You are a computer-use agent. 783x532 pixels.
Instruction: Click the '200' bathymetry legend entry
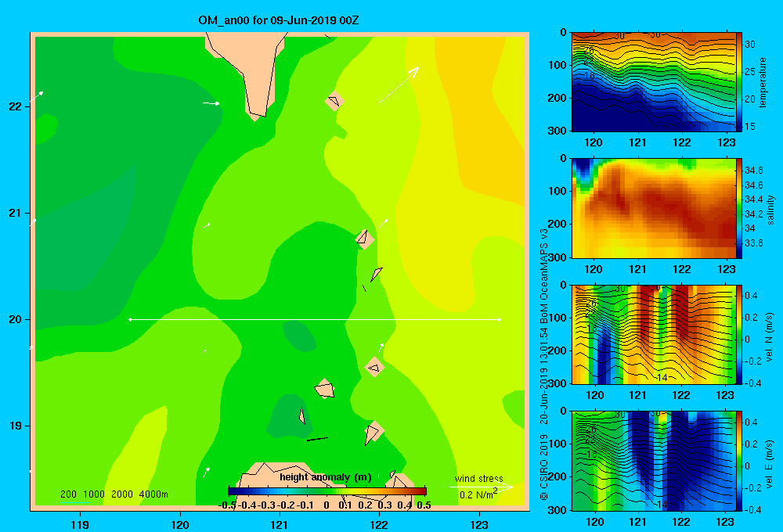click(68, 494)
